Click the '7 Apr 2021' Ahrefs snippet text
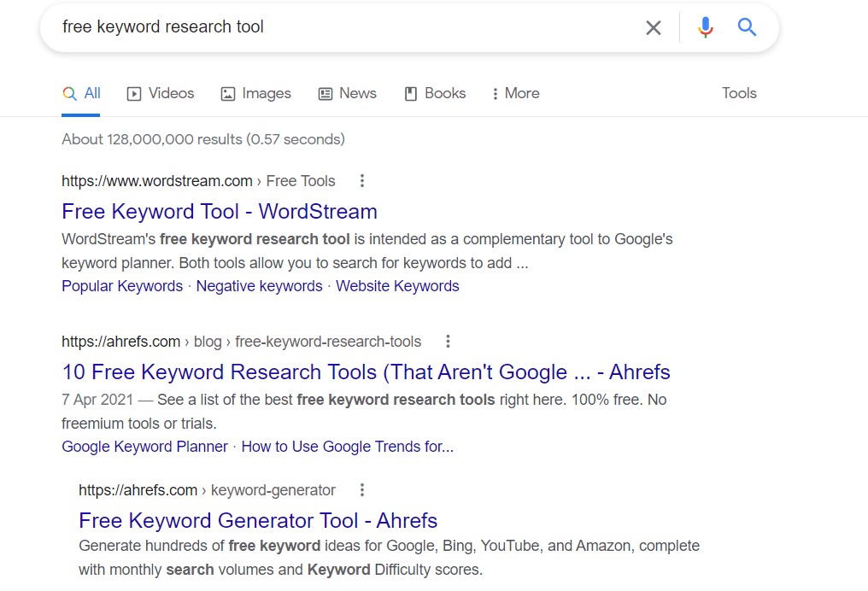Image resolution: width=868 pixels, height=591 pixels. coord(364,411)
